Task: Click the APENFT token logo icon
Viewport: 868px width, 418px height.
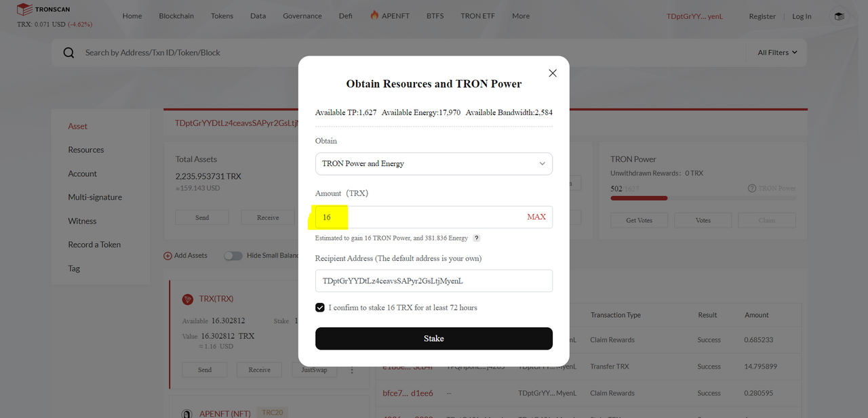Action: click(188, 414)
